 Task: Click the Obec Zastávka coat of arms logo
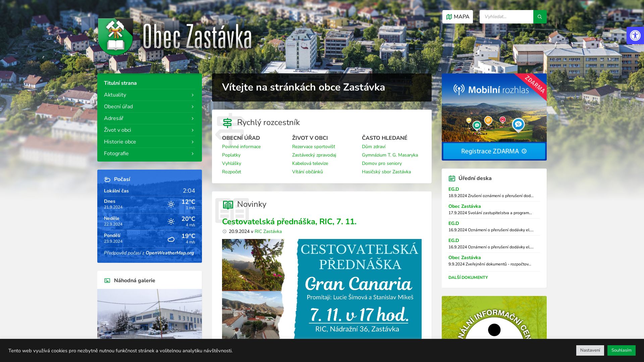click(115, 37)
